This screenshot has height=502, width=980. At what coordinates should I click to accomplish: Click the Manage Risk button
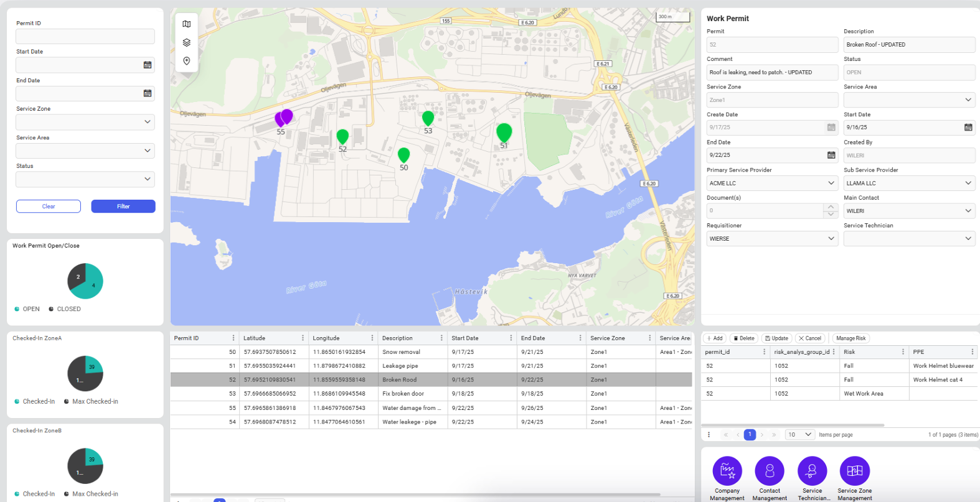[850, 338]
